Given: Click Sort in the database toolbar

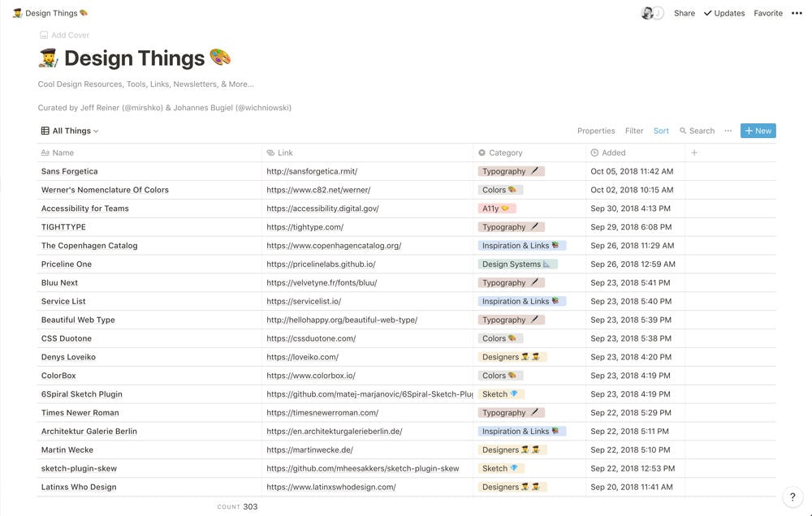Looking at the screenshot, I should click(662, 131).
